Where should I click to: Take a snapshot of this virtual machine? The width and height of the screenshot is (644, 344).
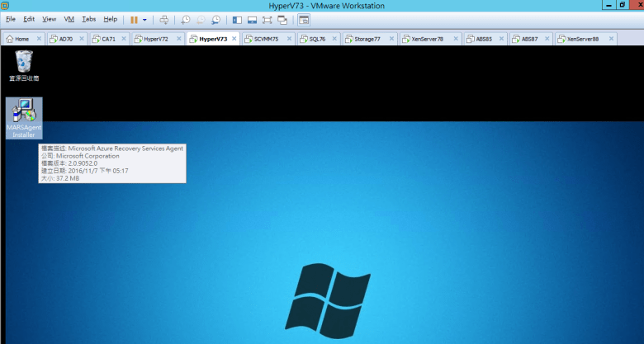pos(186,19)
